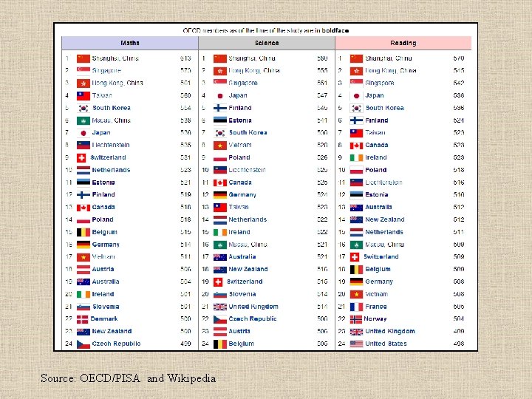Open Poland link in Science column

239,158
